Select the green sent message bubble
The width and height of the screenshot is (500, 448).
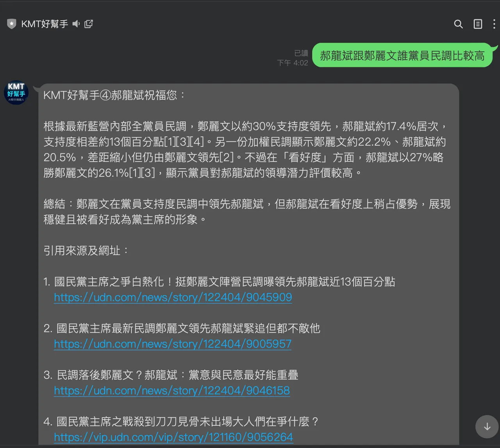[402, 55]
